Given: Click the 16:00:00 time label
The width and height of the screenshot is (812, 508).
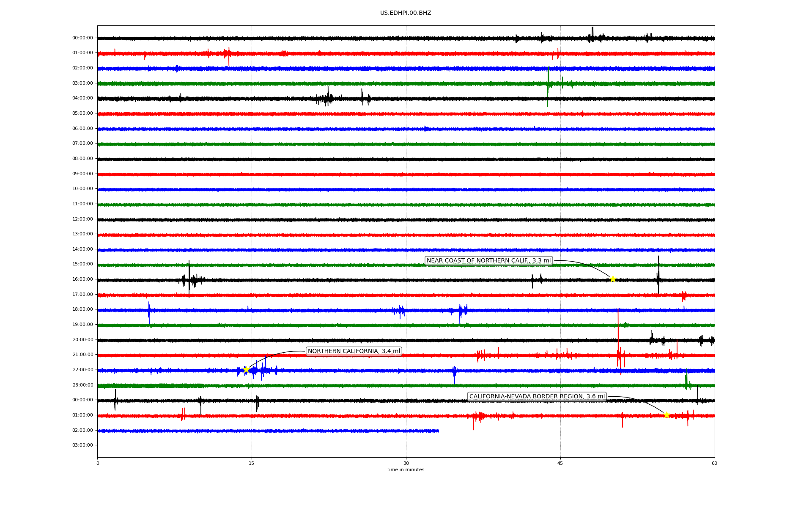Looking at the screenshot, I should (x=82, y=279).
